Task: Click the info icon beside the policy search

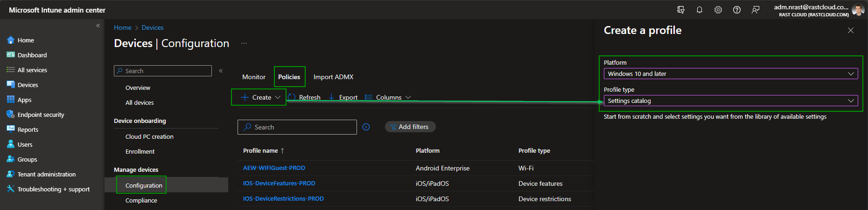Action: [366, 127]
